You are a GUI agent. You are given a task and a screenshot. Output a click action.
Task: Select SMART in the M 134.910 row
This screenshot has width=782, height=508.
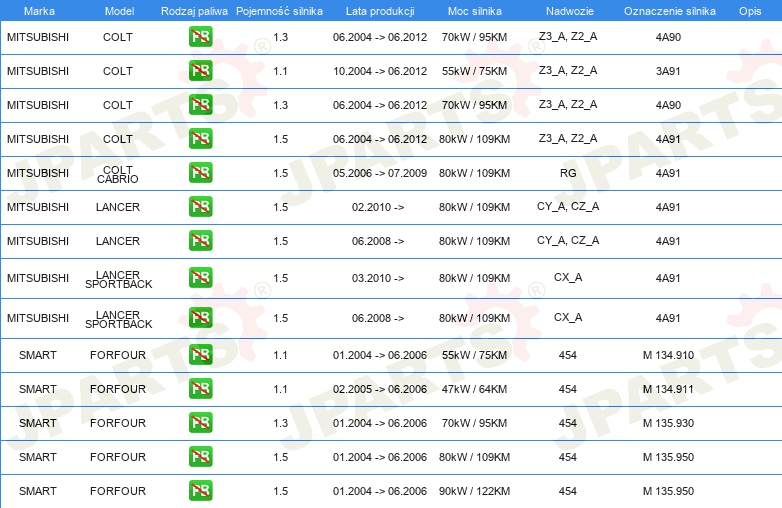(38, 355)
